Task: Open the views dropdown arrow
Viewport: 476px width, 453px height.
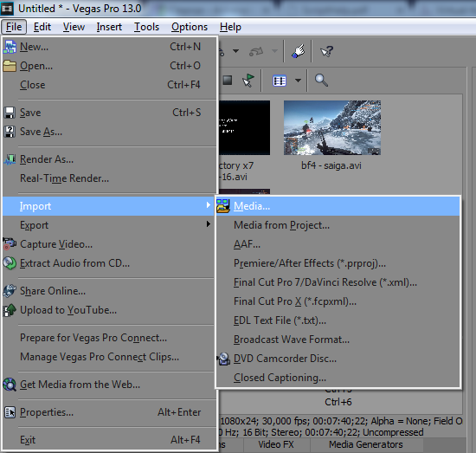Action: 298,81
